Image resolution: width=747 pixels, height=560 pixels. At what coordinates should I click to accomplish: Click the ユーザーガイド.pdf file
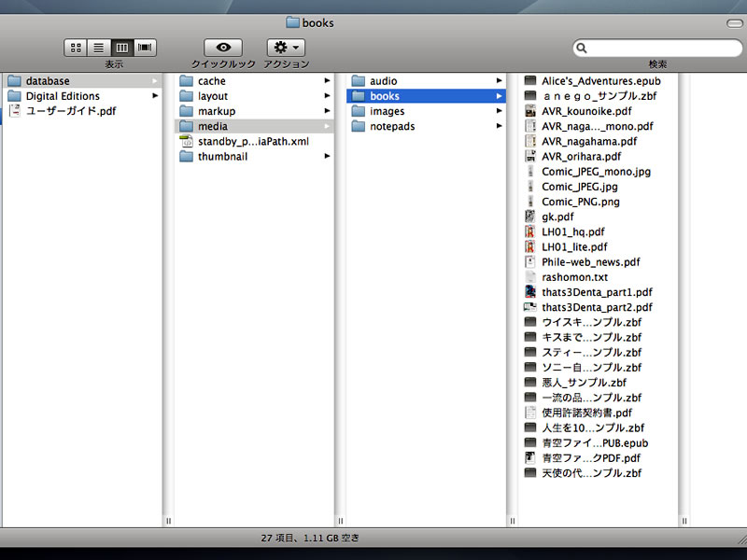pyautogui.click(x=70, y=111)
